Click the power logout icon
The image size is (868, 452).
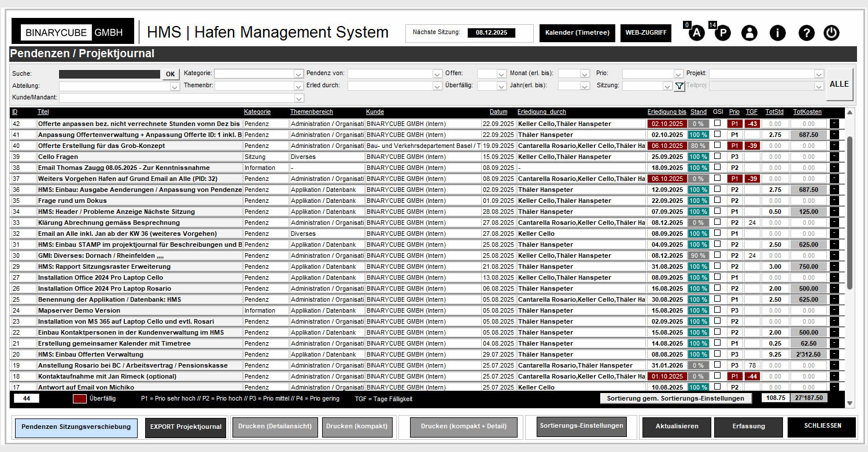832,33
